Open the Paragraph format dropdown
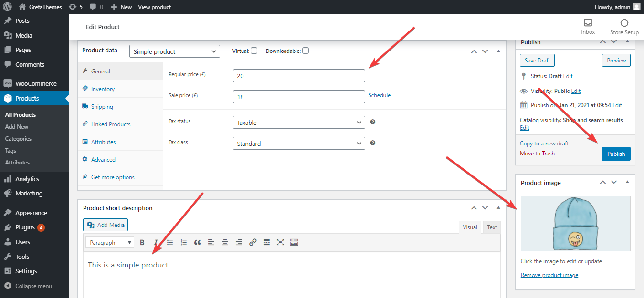 coord(110,243)
